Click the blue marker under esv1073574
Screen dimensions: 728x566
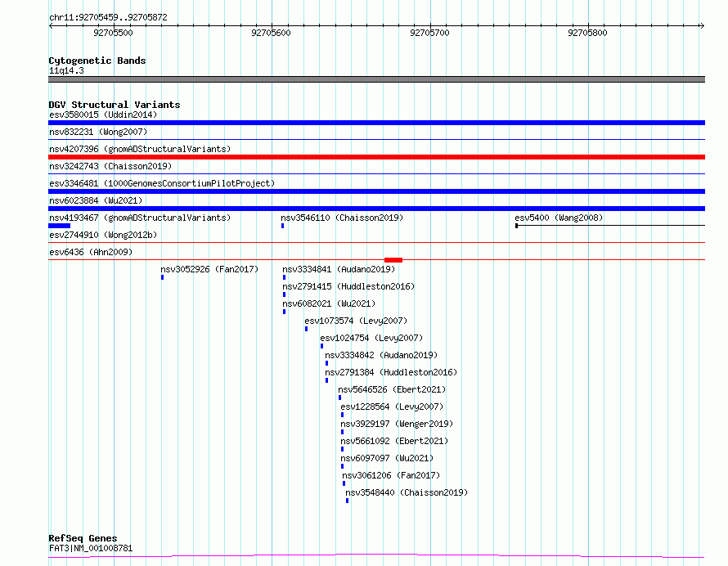[x=307, y=329]
